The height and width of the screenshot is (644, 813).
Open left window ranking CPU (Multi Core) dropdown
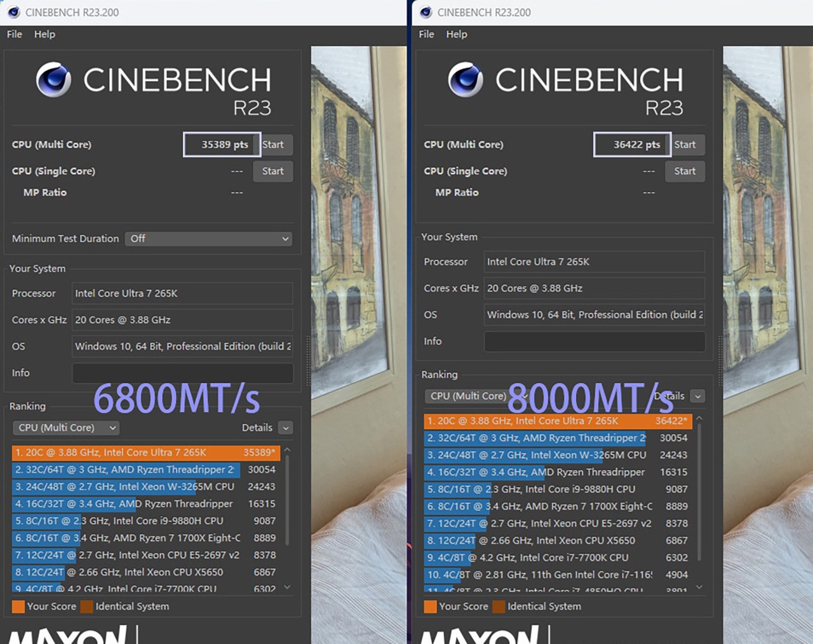tap(65, 428)
